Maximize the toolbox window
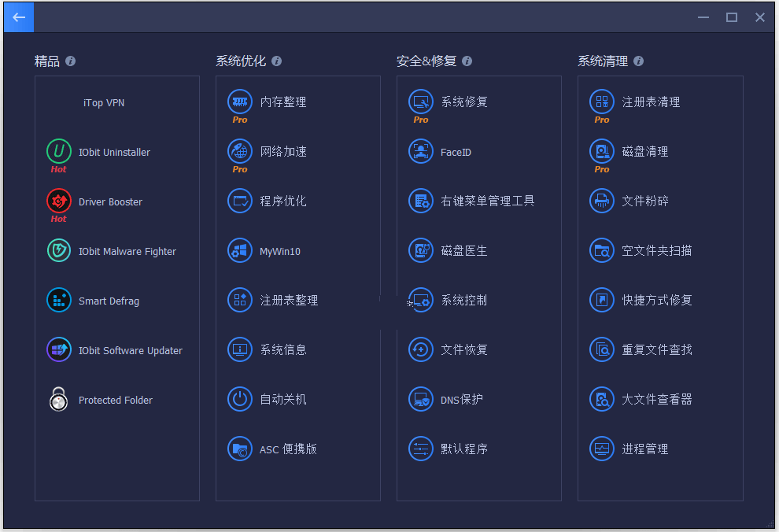Screen dimensions: 779x532 tap(731, 17)
